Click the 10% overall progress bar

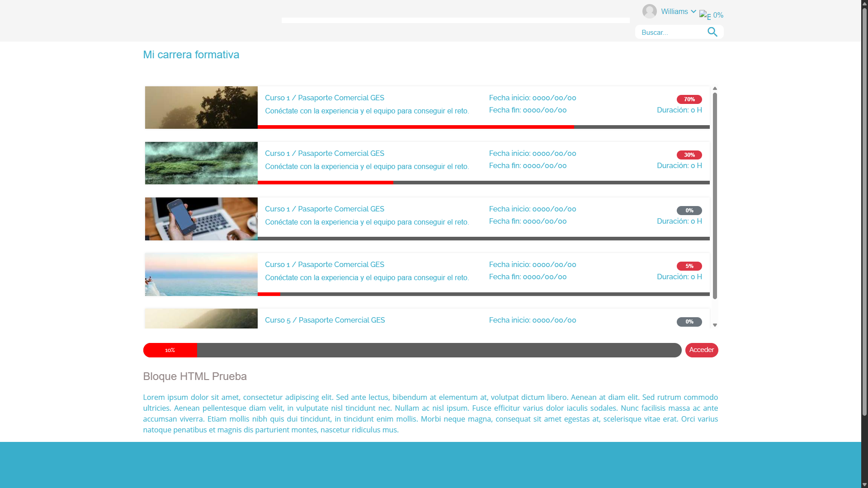(x=412, y=350)
